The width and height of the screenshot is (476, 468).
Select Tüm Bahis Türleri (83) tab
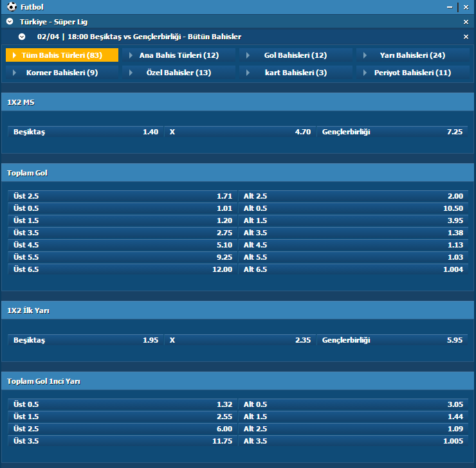62,55
